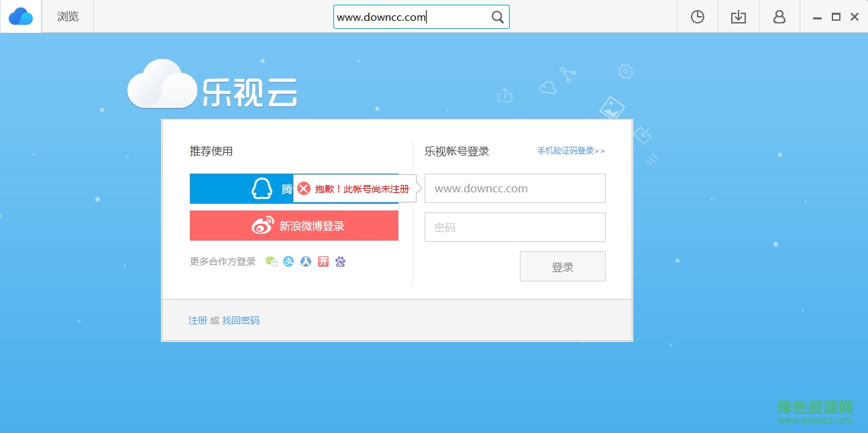This screenshot has width=868, height=433.
Task: Select the Renren partner login icon
Action: (x=305, y=261)
